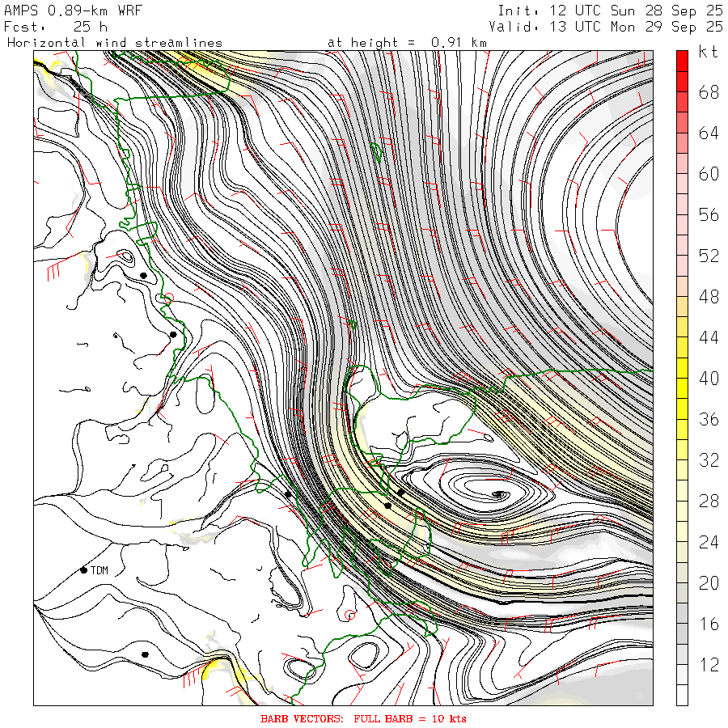Image resolution: width=728 pixels, height=728 pixels.
Task: Click the 56 kt label on the color bar
Action: pos(709,215)
